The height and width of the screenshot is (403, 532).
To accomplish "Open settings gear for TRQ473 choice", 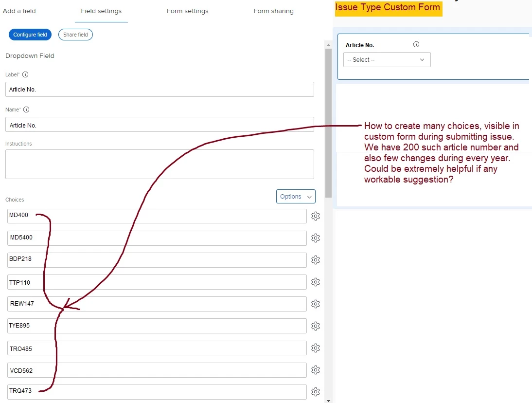I will tap(316, 392).
